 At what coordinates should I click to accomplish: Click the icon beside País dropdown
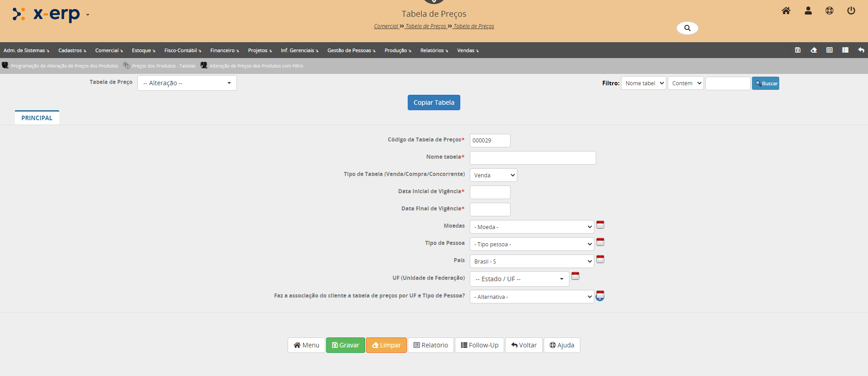(600, 259)
